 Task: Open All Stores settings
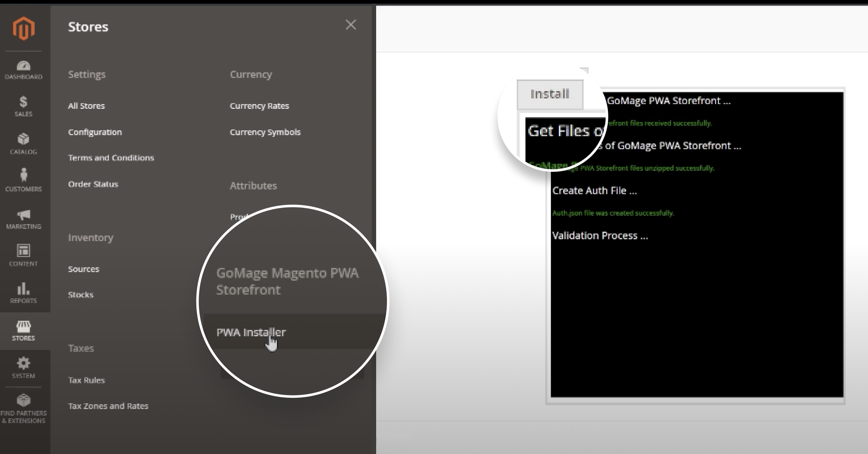pos(86,106)
